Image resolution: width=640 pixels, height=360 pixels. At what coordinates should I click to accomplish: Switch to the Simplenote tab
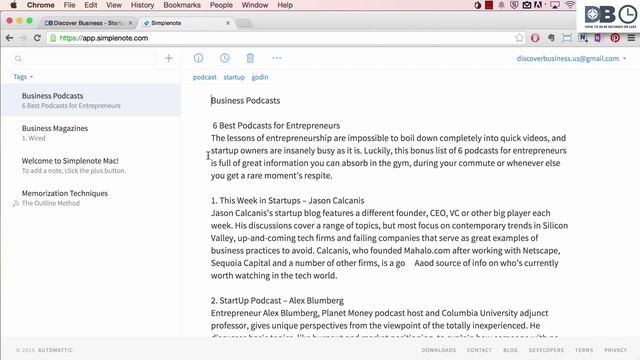(186, 23)
